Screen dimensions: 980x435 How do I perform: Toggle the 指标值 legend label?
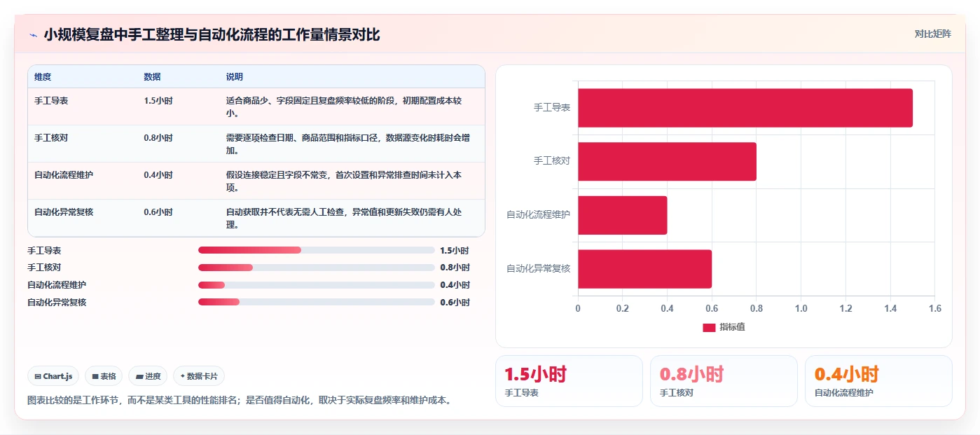pos(732,327)
